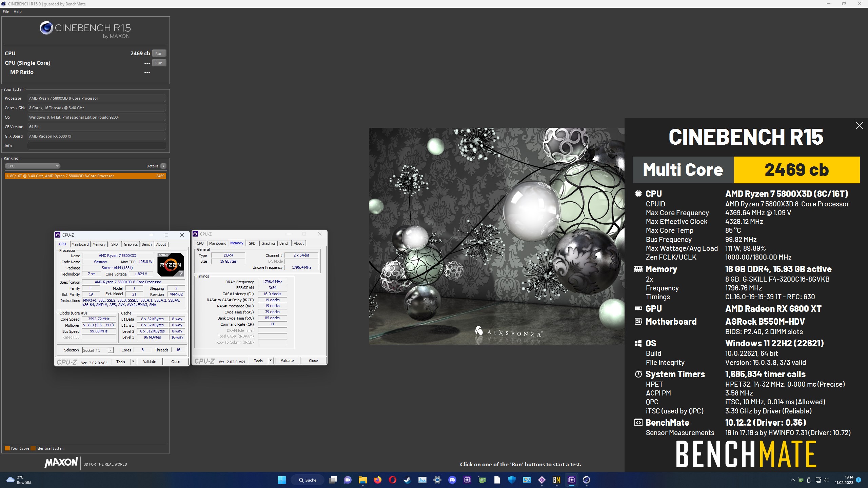Screen dimensions: 868x488
Task: Click the Ryzen 7 logo in CPU-Z
Action: point(171,264)
